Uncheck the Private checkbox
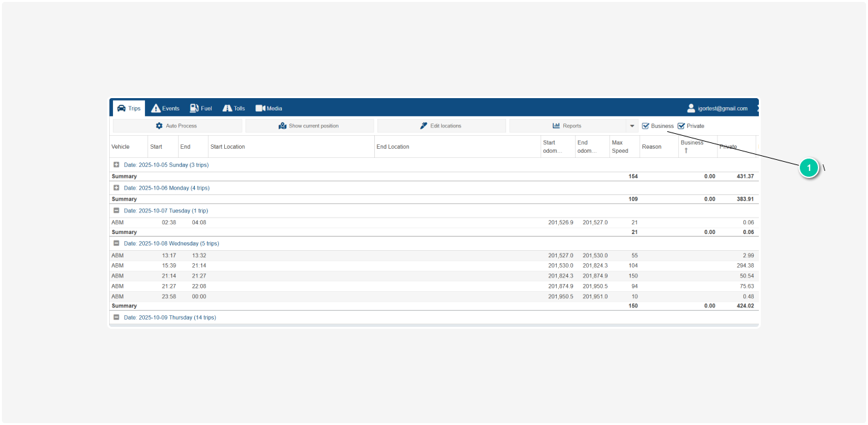868x425 pixels. [682, 126]
